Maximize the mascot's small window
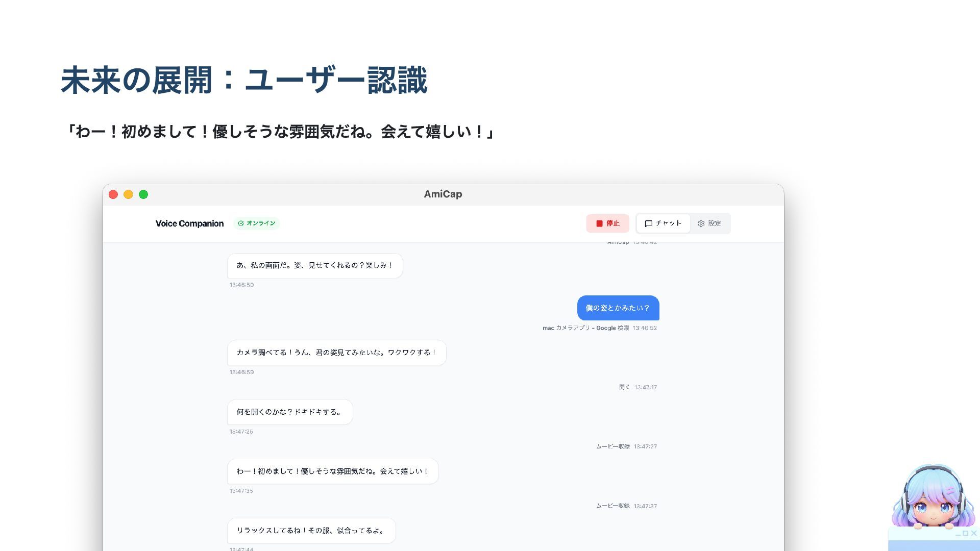Viewport: 980px width, 551px height. point(965,533)
